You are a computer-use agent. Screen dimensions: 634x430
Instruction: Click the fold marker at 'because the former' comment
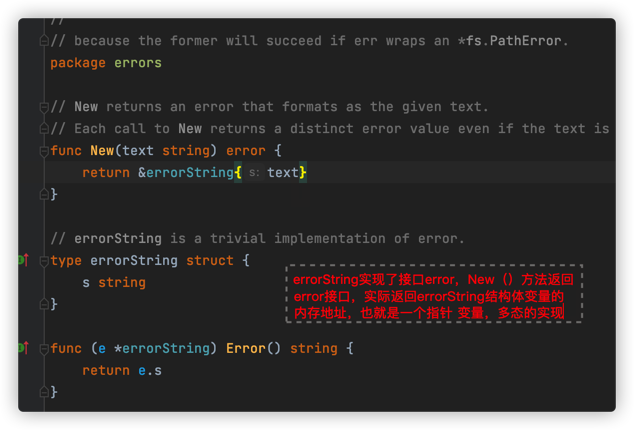44,40
